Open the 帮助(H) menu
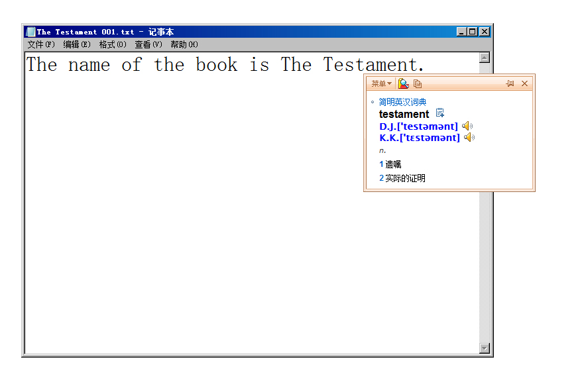 coord(184,44)
